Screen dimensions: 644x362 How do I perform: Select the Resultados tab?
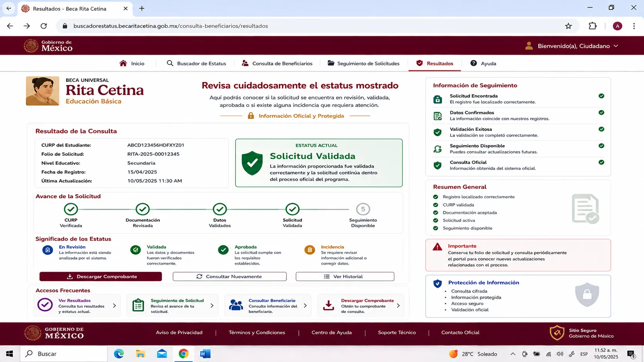coord(435,63)
